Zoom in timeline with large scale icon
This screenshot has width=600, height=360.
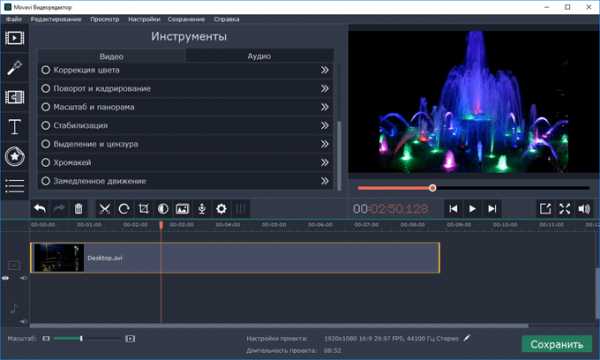(130, 339)
